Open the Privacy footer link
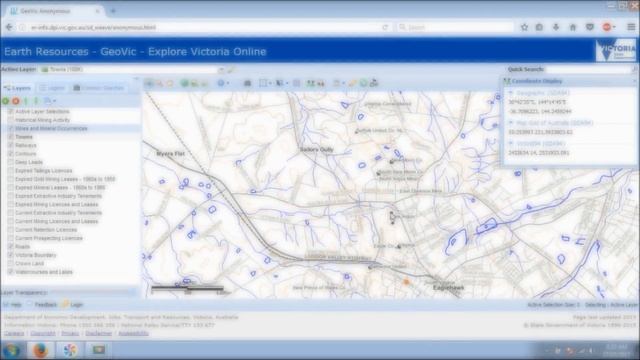 coord(70,333)
